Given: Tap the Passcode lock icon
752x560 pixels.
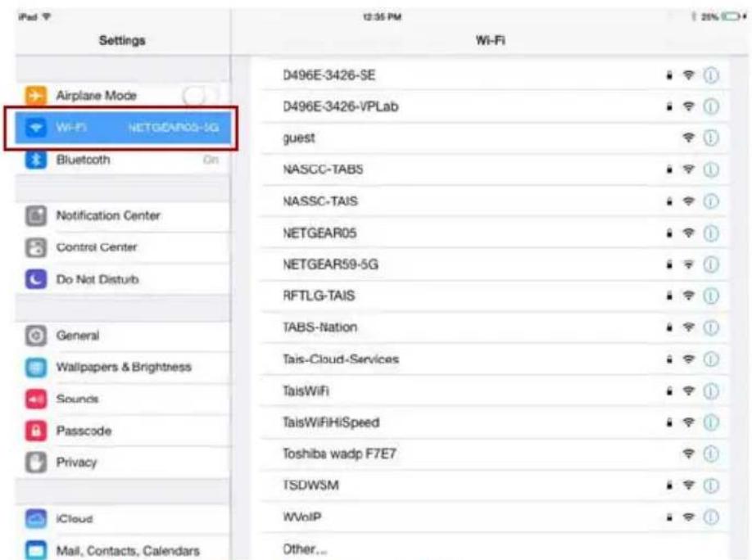Looking at the screenshot, I should point(36,431).
